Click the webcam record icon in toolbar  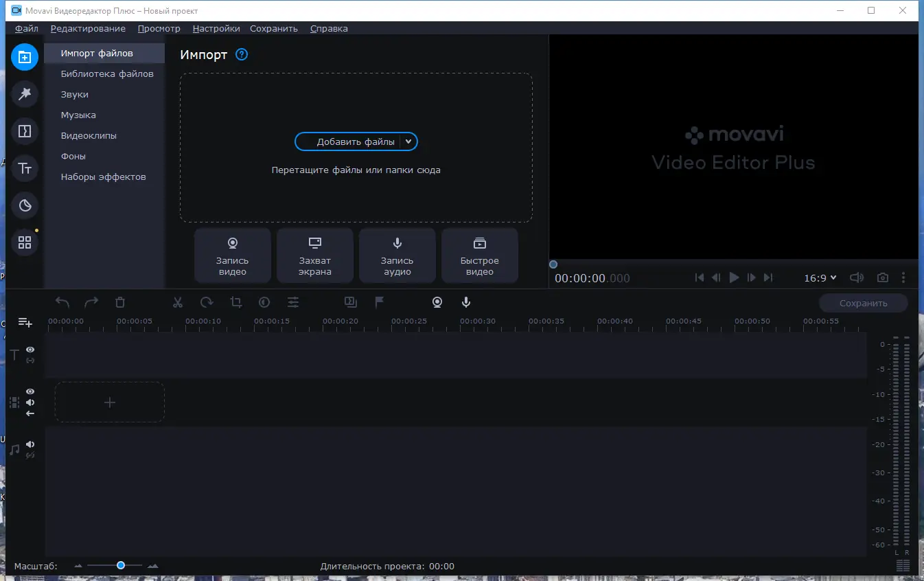[x=437, y=302]
